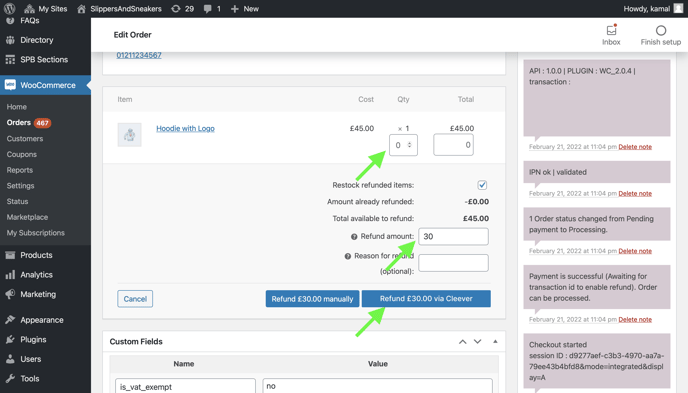Click the 467 orders badge
The height and width of the screenshot is (393, 688).
tap(43, 123)
